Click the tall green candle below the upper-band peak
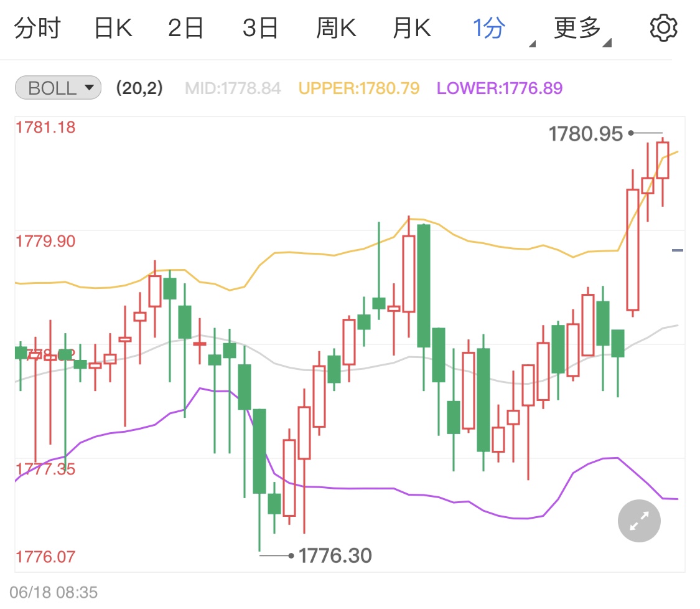This screenshot has height=609, width=700. point(424,286)
